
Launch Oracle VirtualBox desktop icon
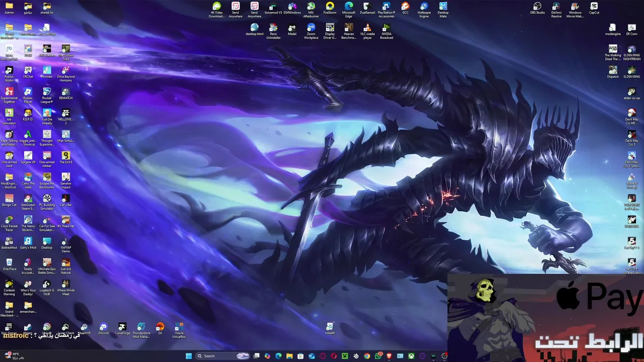[x=179, y=331]
